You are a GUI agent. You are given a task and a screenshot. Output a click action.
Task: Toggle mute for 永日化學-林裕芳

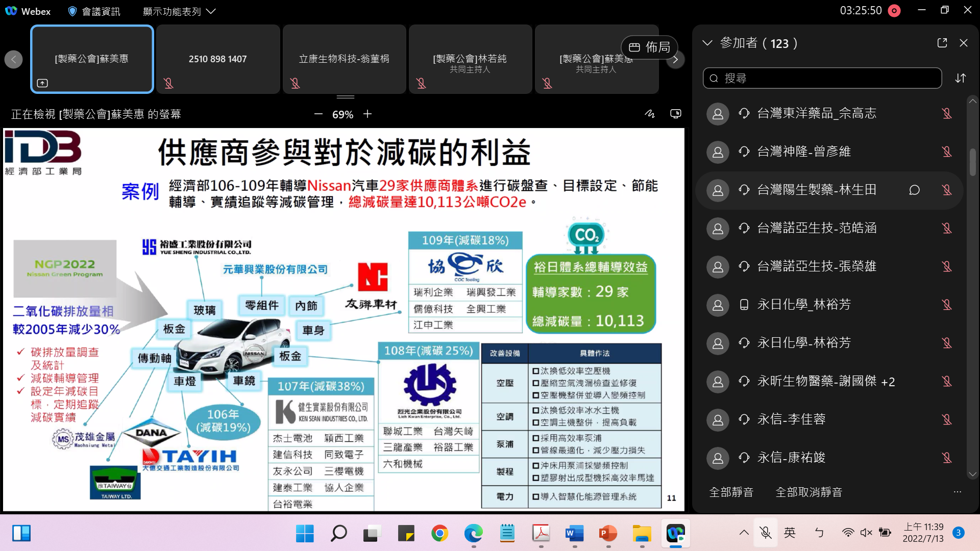pos(947,343)
